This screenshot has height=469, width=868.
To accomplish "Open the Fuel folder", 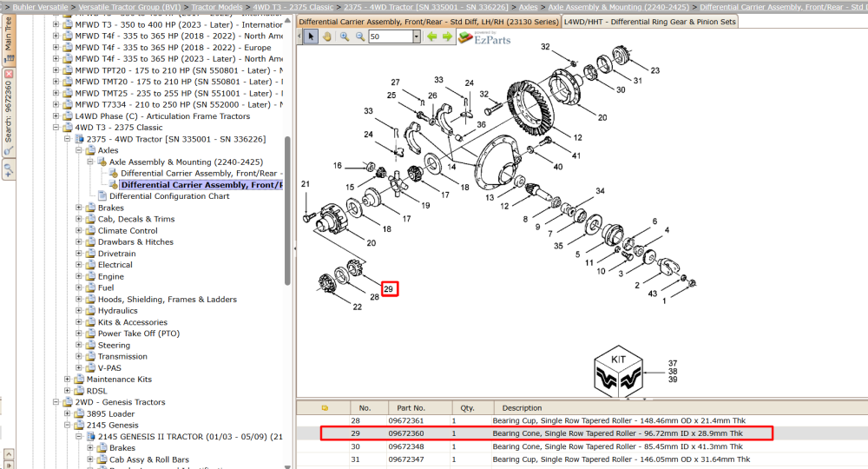I will coord(105,288).
